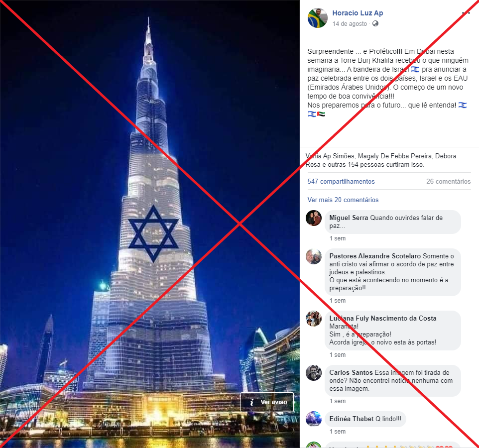
Task: Click Carlos Santos's profile avatar
Action: [x=314, y=373]
